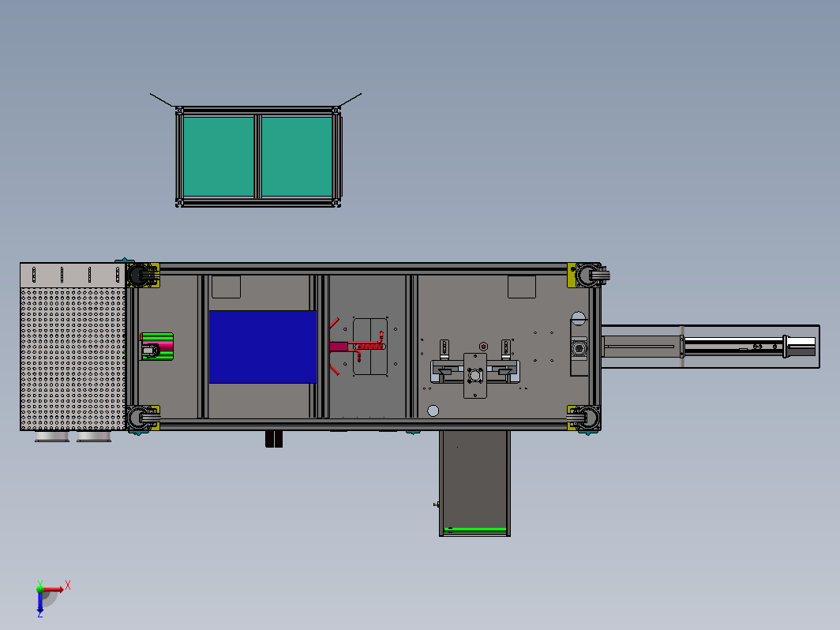Select the left cylindrical port under the perforated unit
The width and height of the screenshot is (840, 630).
[52, 436]
